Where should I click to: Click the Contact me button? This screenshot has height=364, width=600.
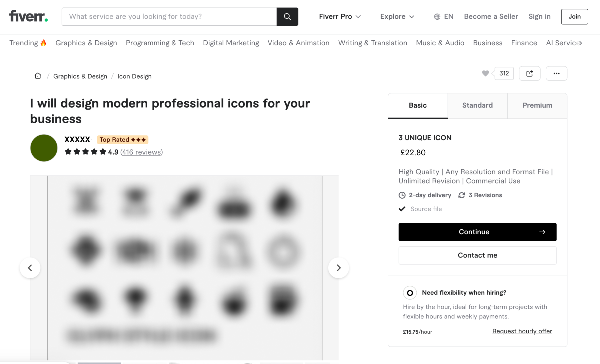pyautogui.click(x=477, y=255)
